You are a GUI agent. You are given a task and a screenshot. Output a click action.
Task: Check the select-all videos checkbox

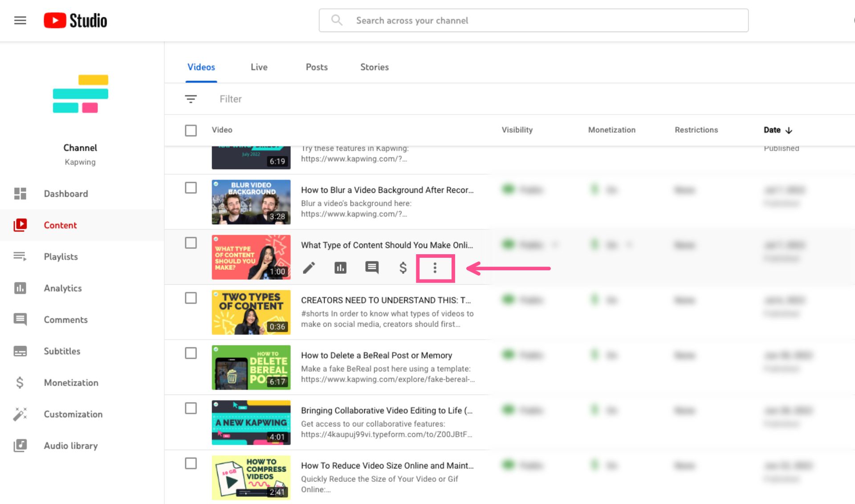pyautogui.click(x=191, y=130)
